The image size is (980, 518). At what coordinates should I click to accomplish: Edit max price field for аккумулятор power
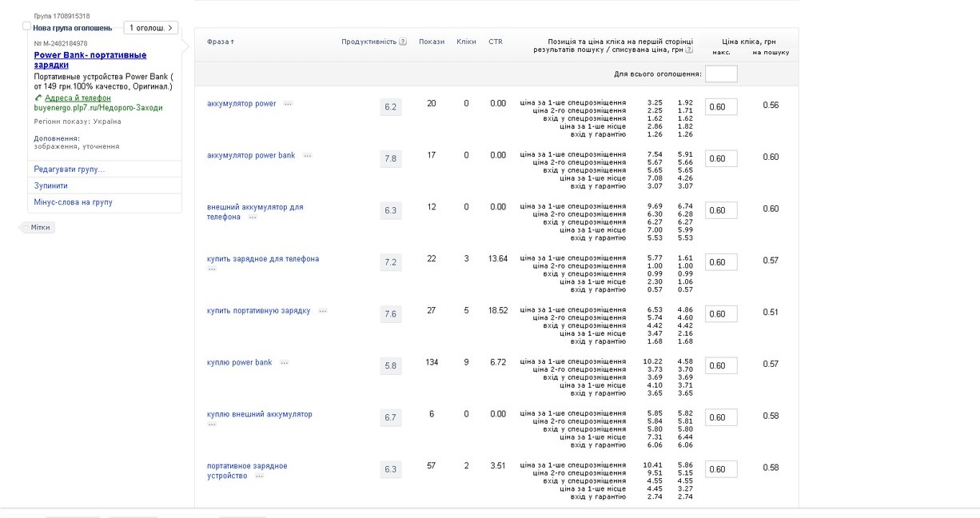(x=721, y=107)
